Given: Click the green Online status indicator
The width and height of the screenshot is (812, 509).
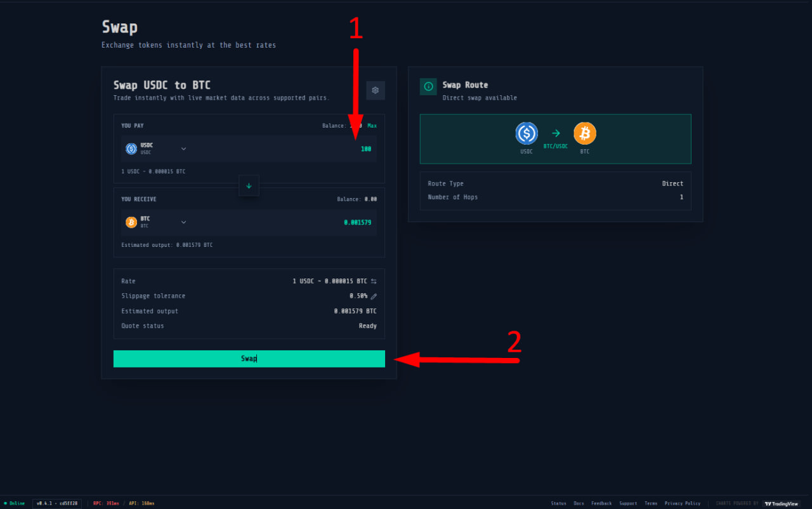Looking at the screenshot, I should pos(15,503).
